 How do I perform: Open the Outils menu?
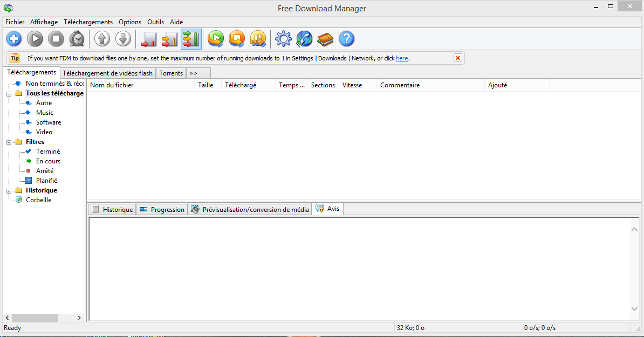(156, 22)
